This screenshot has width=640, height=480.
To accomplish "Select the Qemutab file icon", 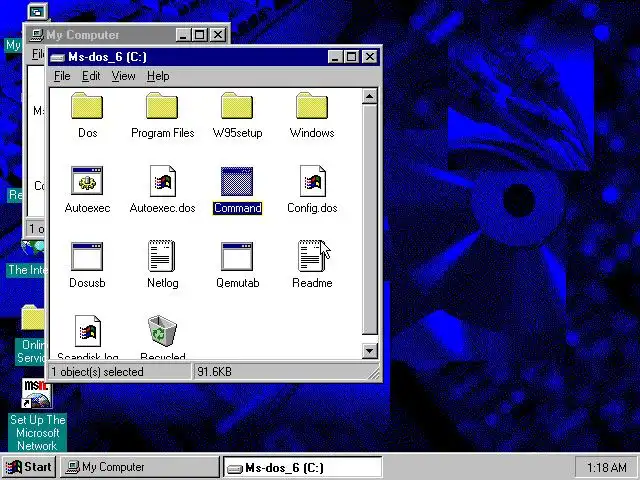I will 237,256.
